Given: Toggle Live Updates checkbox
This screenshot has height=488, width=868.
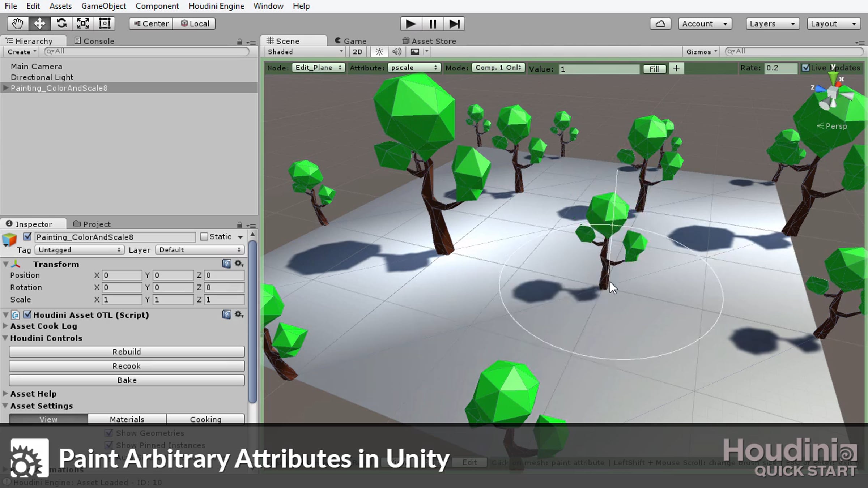Looking at the screenshot, I should 806,68.
